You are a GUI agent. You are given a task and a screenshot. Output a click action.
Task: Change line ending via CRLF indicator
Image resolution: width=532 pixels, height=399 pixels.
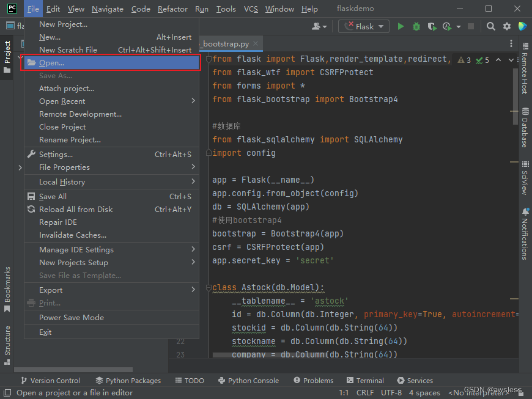[365, 393]
